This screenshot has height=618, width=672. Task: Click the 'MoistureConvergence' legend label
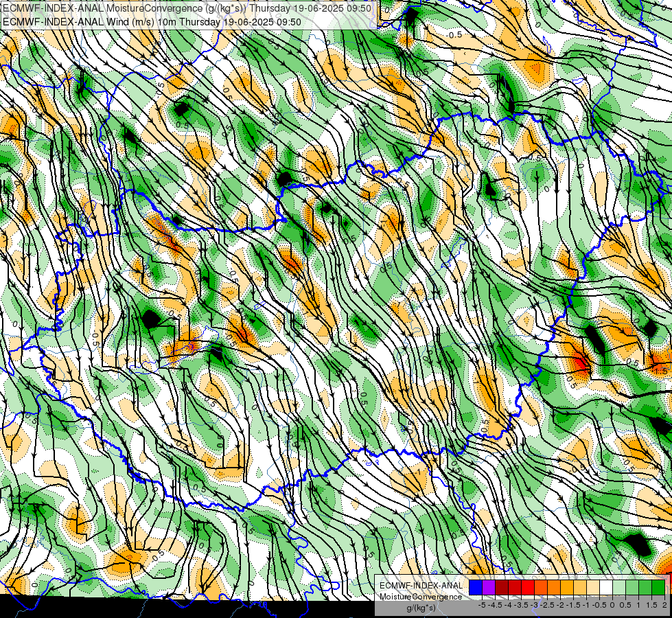point(421,597)
